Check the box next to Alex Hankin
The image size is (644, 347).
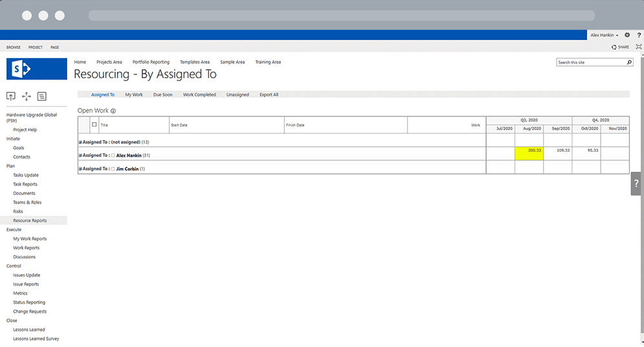[113, 156]
